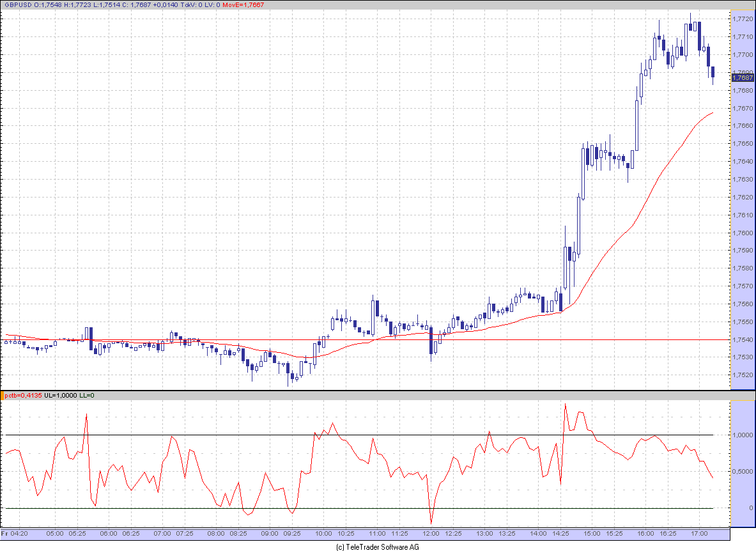Image resolution: width=756 pixels, height=551 pixels.
Task: Click the 13:00 time axis label
Action: (x=484, y=533)
